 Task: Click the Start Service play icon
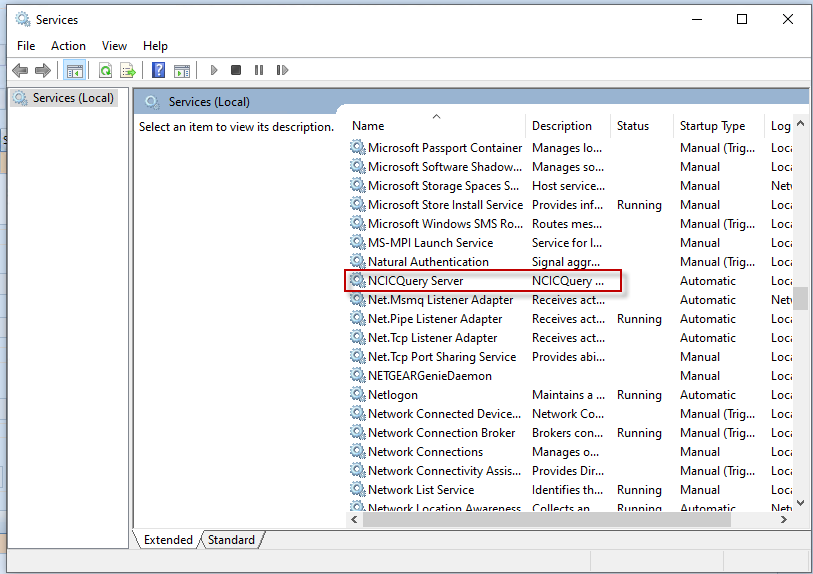(x=214, y=70)
